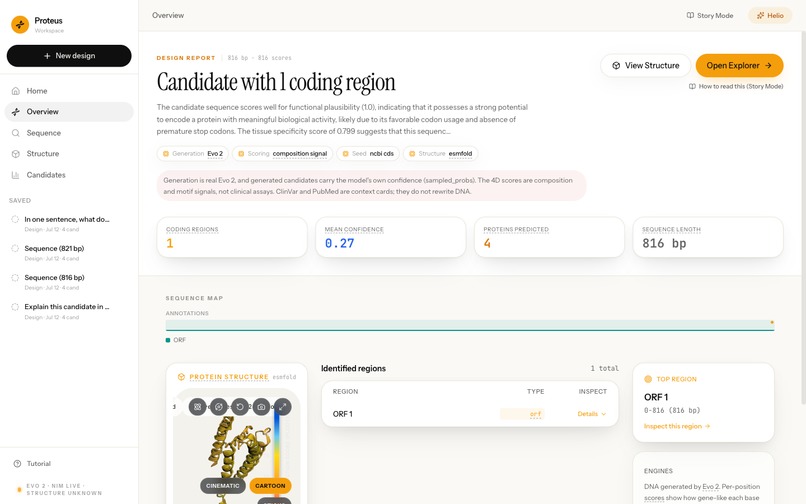Click the Proteus logo icon
The width and height of the screenshot is (806, 504).
click(20, 24)
